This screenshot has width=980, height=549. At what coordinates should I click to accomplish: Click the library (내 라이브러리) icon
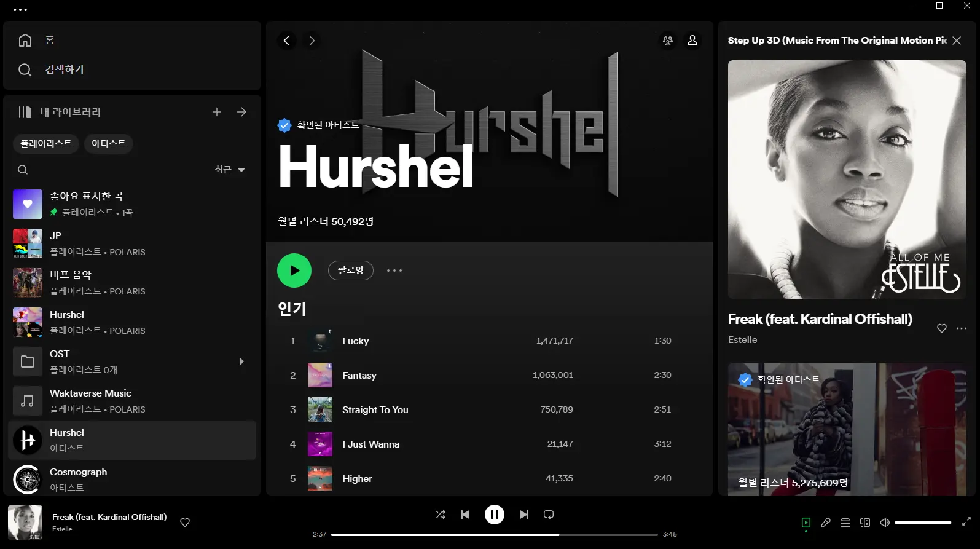tap(25, 112)
